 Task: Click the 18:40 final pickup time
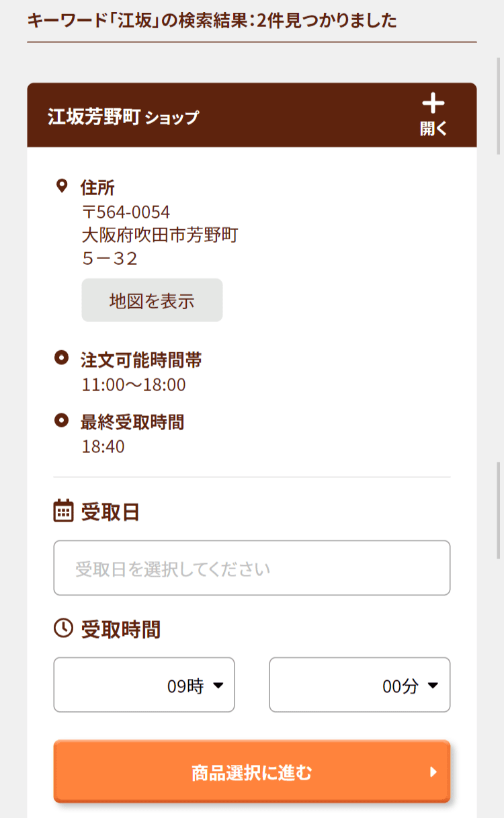pyautogui.click(x=103, y=446)
